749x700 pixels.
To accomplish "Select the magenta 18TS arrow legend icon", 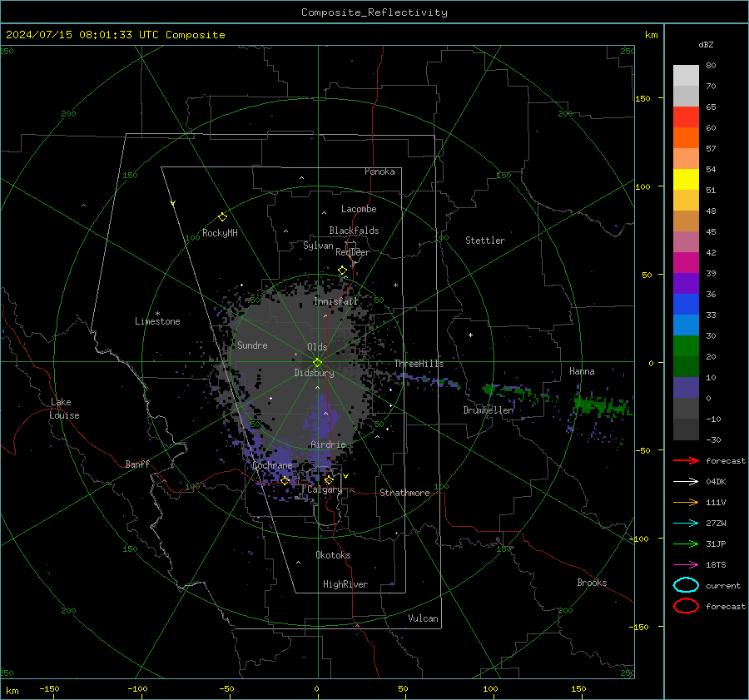I will (x=686, y=565).
